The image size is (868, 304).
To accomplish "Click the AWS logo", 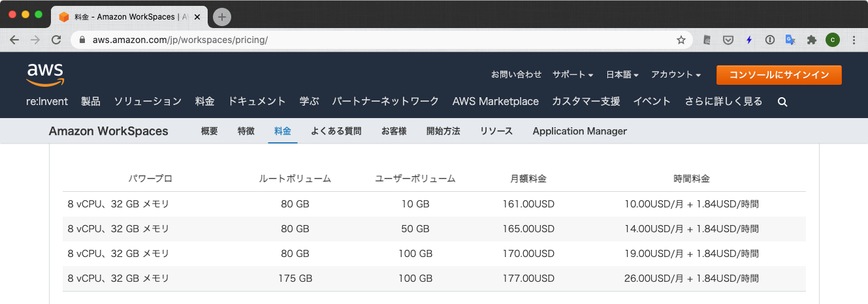I will point(44,74).
